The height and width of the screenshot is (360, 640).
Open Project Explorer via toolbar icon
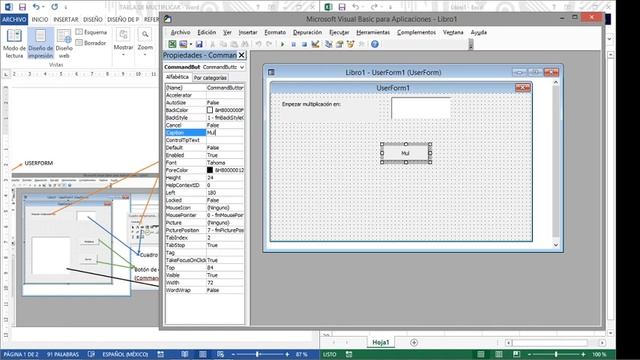coord(329,44)
